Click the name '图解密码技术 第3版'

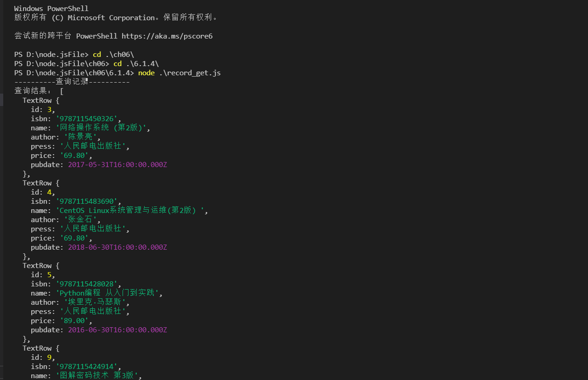(x=97, y=375)
